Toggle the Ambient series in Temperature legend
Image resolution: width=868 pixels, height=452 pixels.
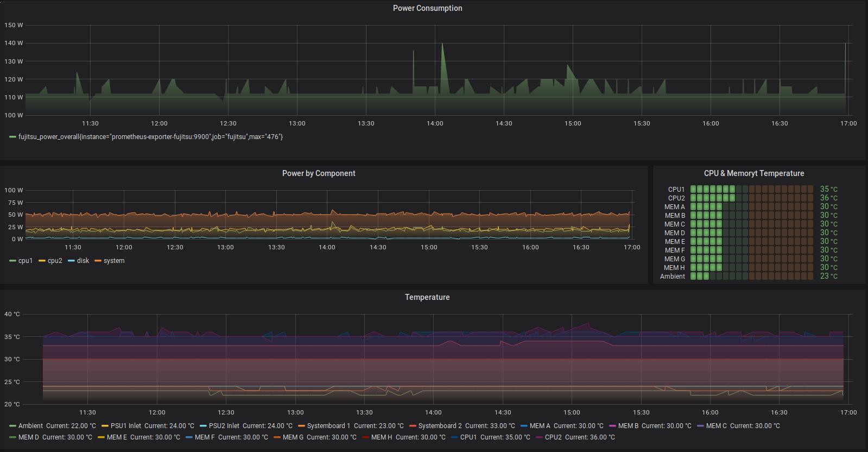click(x=30, y=426)
